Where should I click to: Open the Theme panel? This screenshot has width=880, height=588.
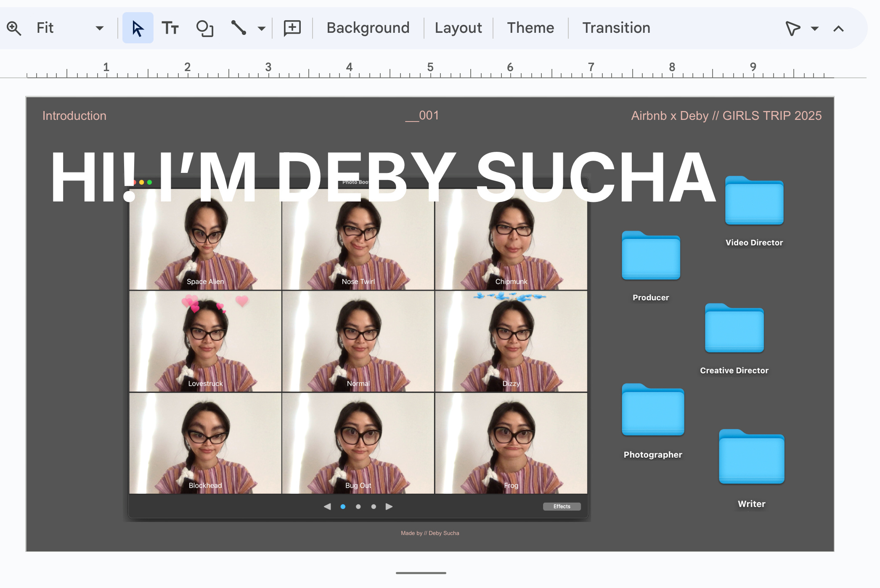tap(530, 28)
